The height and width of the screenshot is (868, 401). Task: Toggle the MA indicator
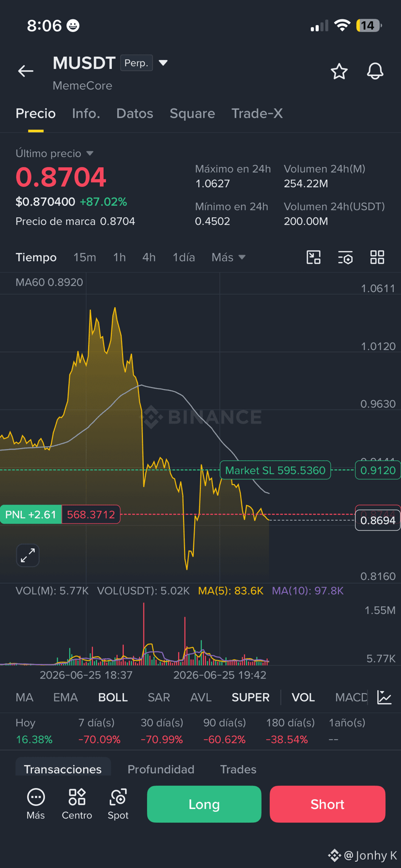point(25,697)
